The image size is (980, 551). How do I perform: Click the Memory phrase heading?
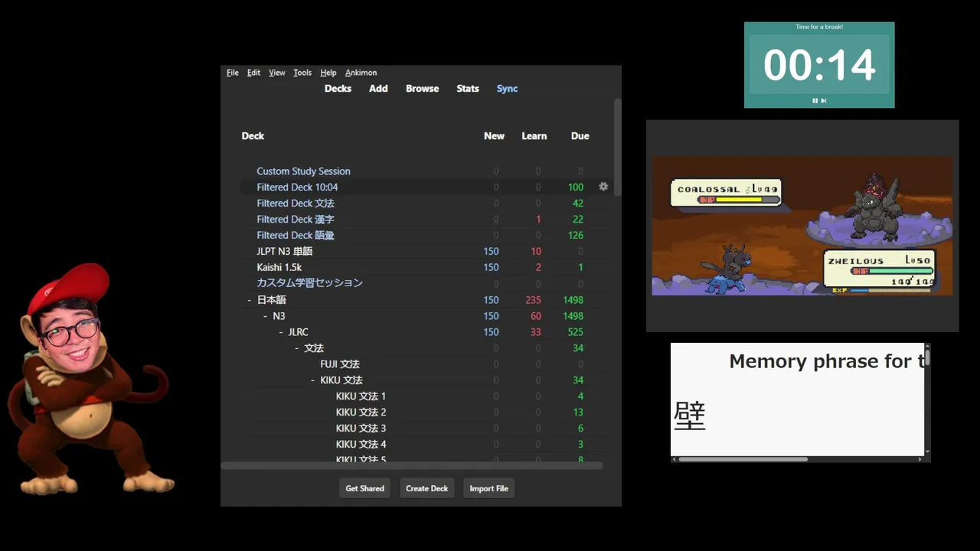pyautogui.click(x=826, y=361)
